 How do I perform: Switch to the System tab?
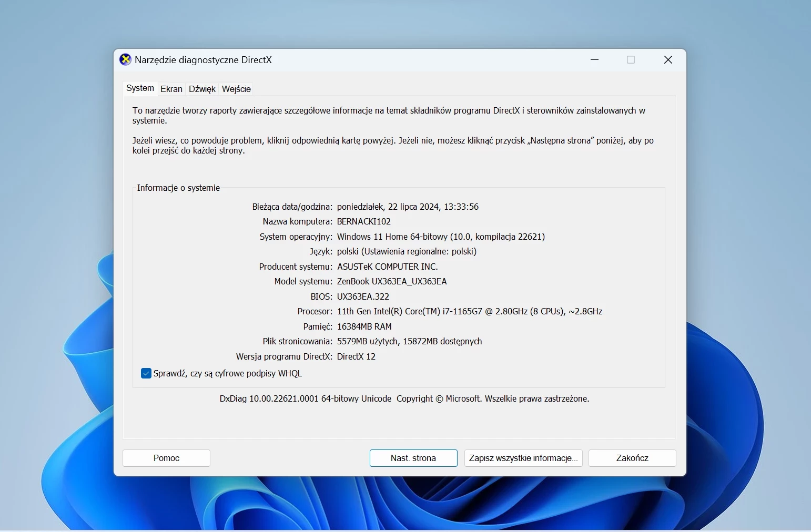(x=140, y=88)
